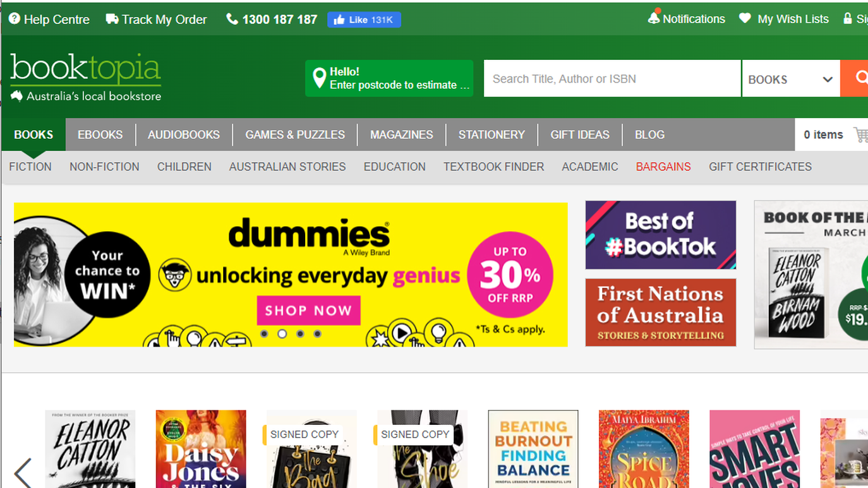This screenshot has width=868, height=488.
Task: Open the signed copy of The Shoe book
Action: [x=423, y=449]
